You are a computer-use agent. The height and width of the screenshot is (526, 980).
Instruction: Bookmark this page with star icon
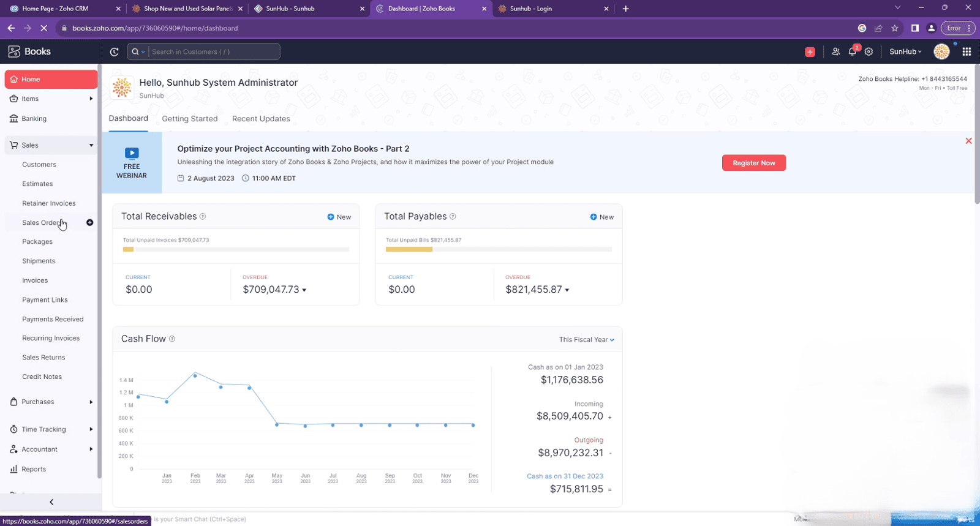(895, 28)
